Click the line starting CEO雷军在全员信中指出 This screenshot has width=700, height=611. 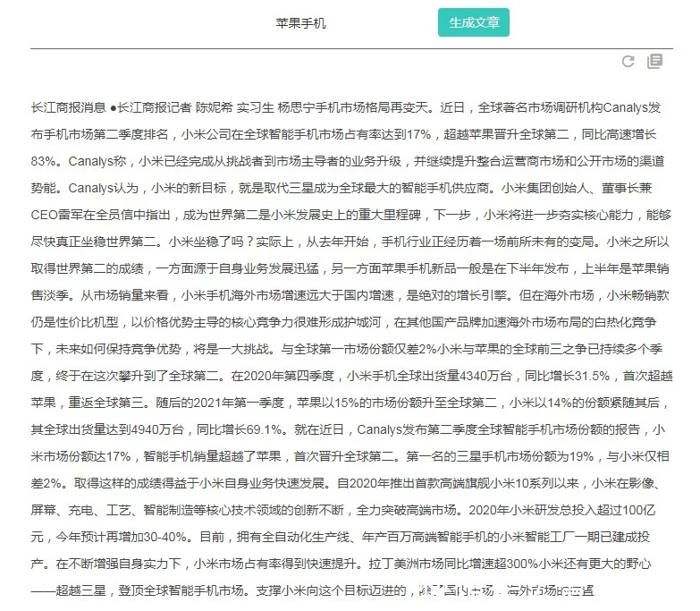pos(350,215)
